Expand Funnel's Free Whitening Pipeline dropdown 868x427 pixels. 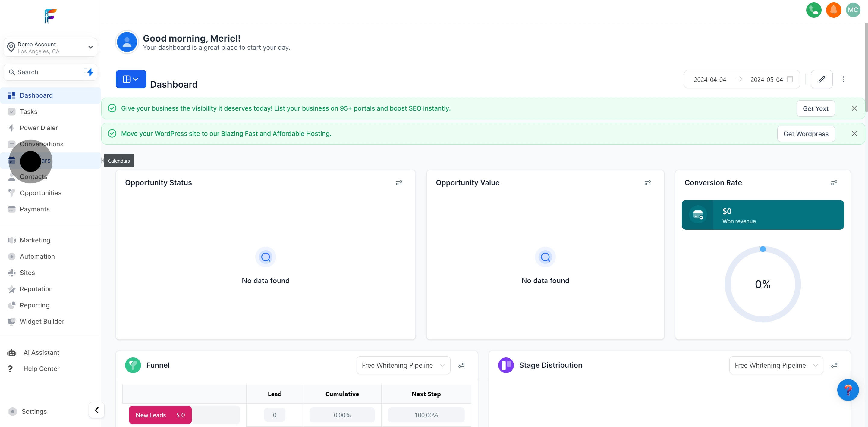(403, 365)
